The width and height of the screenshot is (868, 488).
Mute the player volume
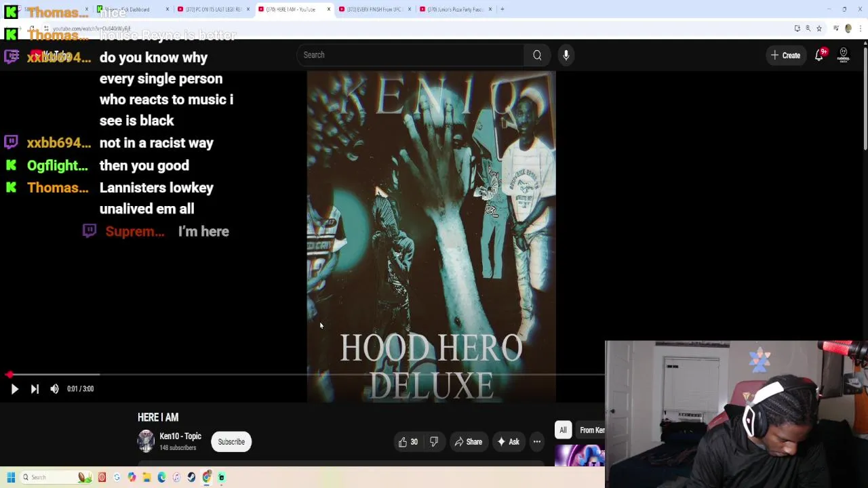[x=54, y=389]
